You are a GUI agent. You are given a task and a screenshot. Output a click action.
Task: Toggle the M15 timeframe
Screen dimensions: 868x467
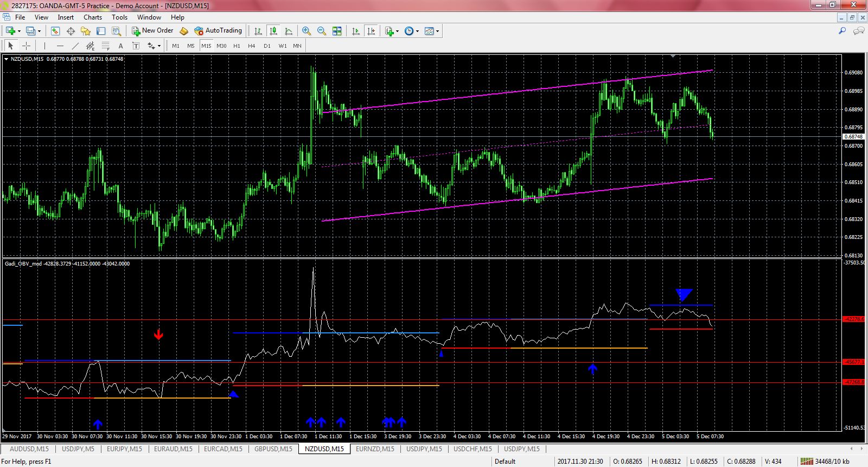(206, 46)
